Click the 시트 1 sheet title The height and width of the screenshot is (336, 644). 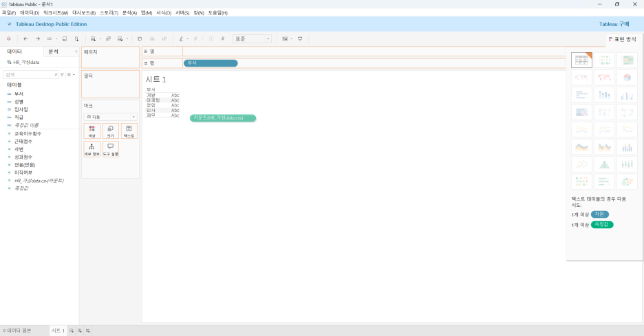coord(155,80)
